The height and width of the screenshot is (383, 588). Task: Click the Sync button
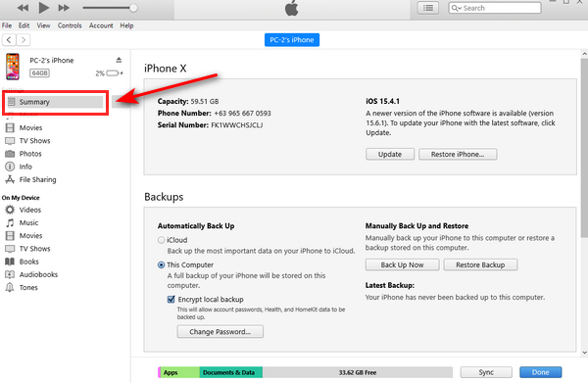(486, 372)
